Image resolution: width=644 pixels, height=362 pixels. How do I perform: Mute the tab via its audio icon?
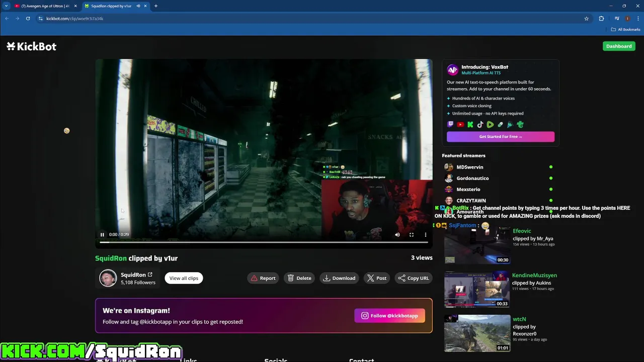pyautogui.click(x=138, y=6)
